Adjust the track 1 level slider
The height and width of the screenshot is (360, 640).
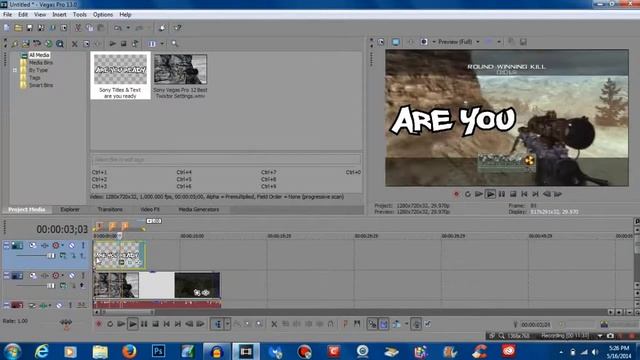click(51, 256)
